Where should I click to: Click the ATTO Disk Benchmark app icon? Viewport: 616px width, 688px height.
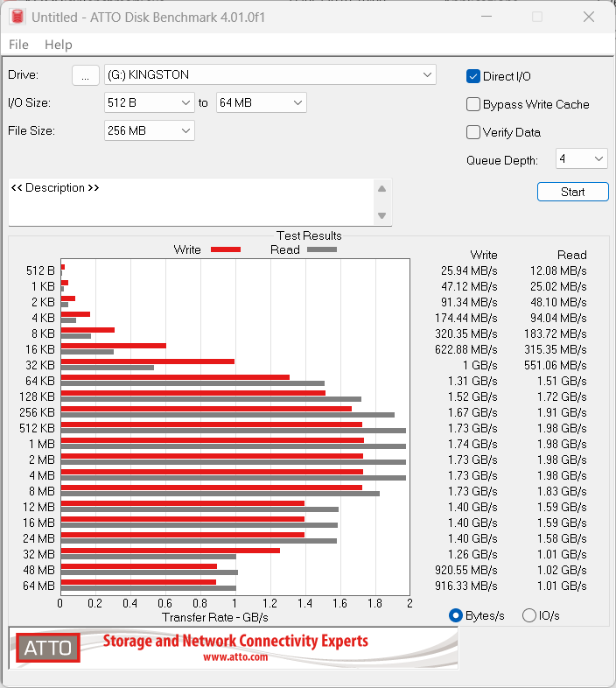coord(17,17)
